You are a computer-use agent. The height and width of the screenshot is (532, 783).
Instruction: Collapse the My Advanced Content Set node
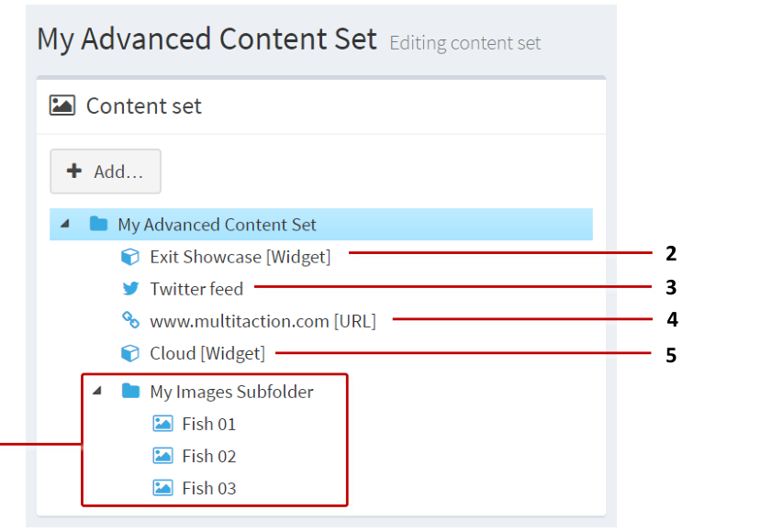pyautogui.click(x=63, y=224)
